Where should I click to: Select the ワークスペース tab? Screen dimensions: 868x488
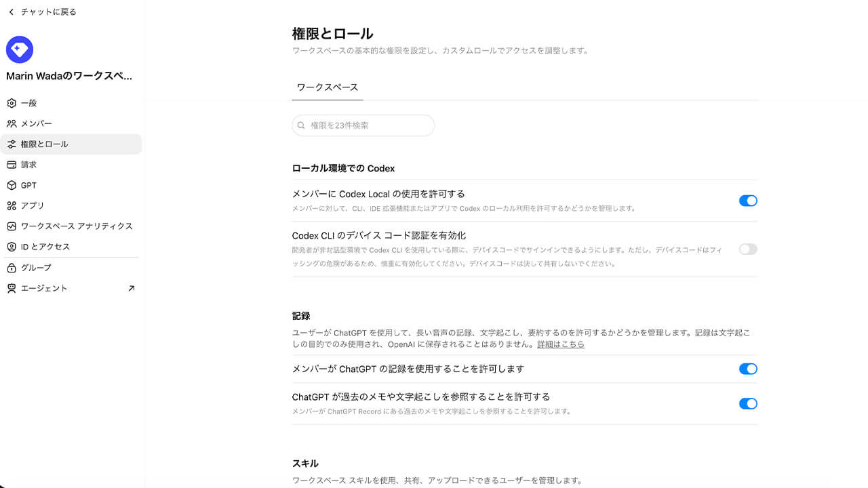(328, 87)
